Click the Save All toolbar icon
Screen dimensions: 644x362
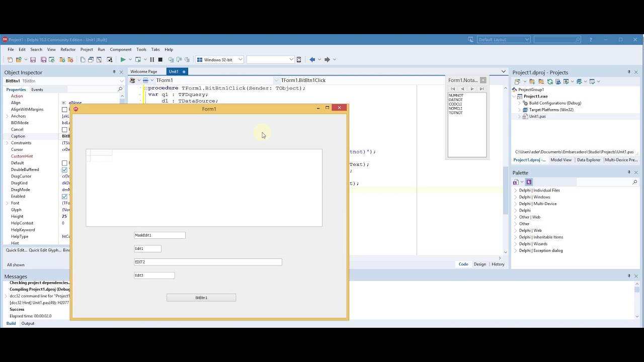[43, 59]
